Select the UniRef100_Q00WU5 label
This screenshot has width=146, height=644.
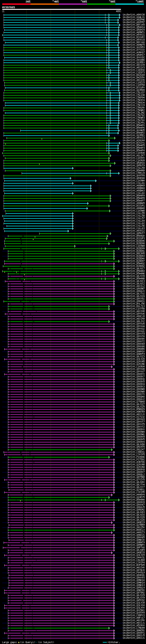(x=134, y=130)
